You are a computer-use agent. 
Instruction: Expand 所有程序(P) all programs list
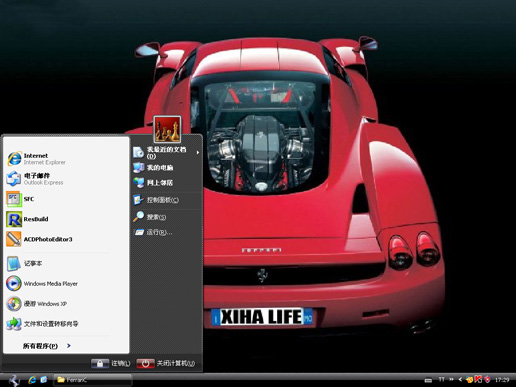pyautogui.click(x=47, y=346)
